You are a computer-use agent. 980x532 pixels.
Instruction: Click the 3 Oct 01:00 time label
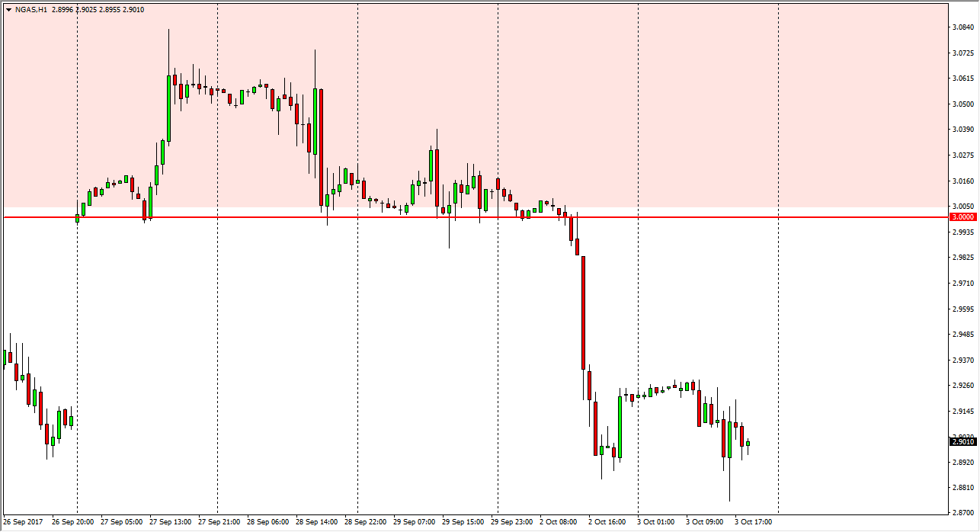tap(655, 522)
